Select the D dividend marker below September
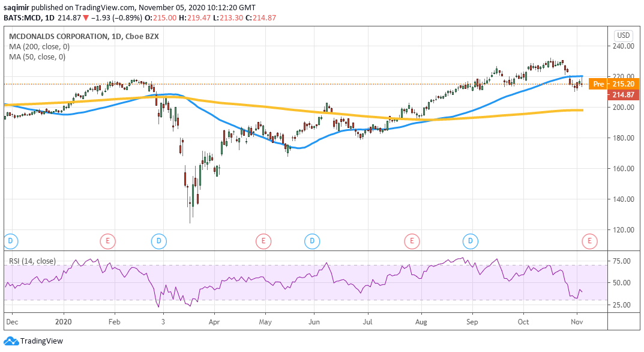Image resolution: width=644 pixels, height=352 pixels. (x=469, y=241)
